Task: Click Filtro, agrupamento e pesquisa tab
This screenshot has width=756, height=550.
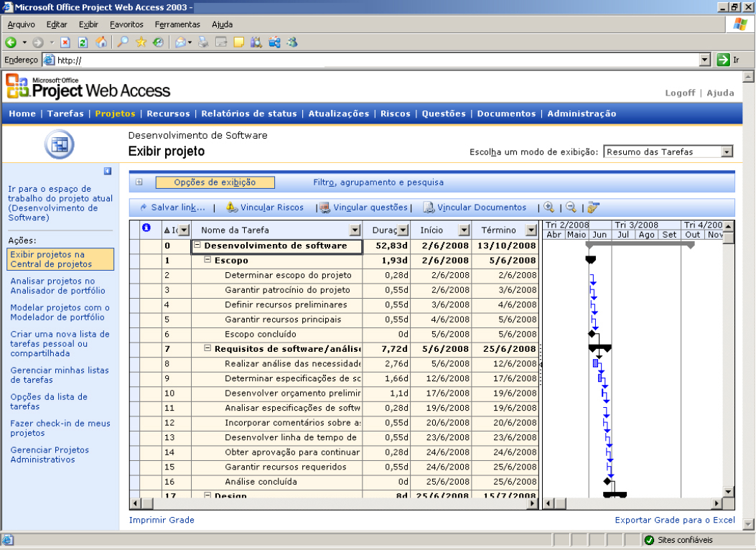Action: point(378,182)
